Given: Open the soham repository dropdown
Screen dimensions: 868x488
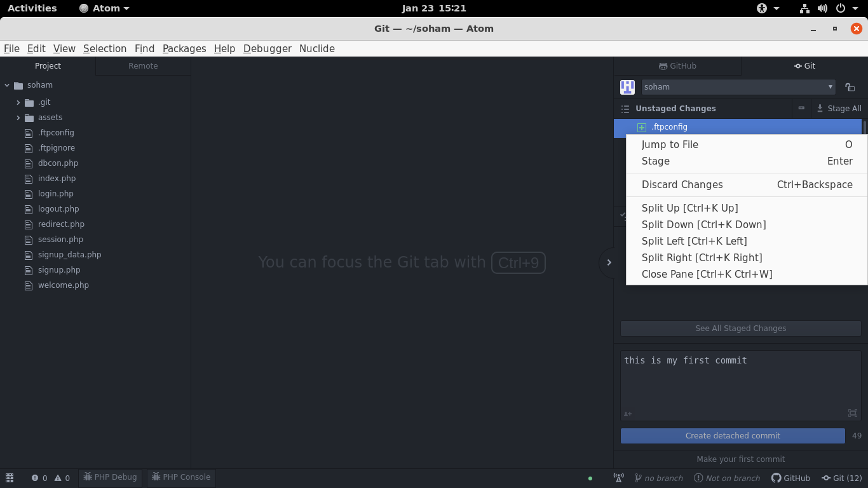Looking at the screenshot, I should (738, 87).
